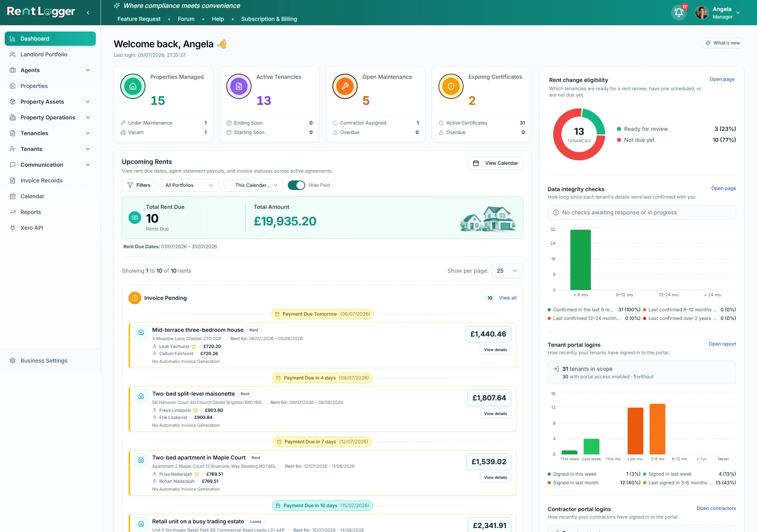This screenshot has height=532, width=757.
Task: Open the Forum link
Action: point(186,19)
